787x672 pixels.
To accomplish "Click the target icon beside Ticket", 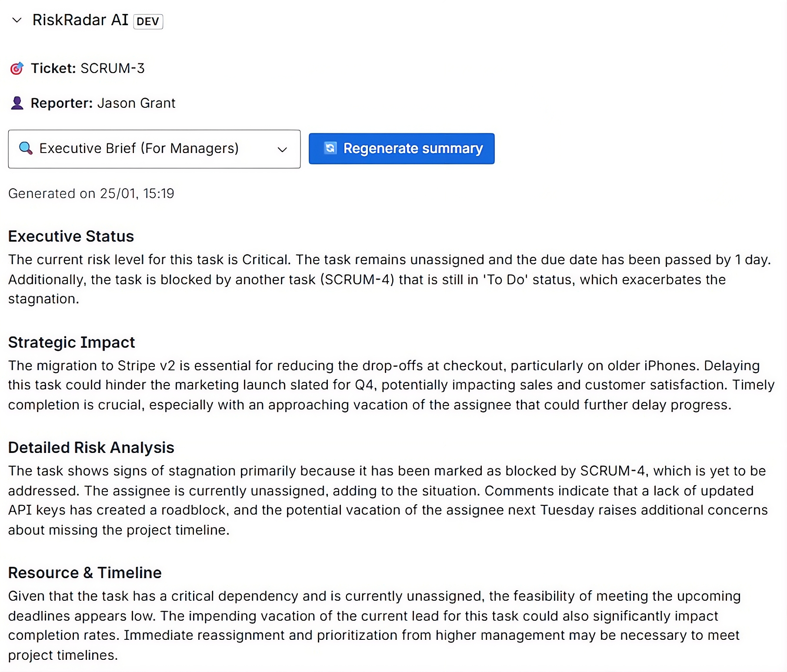I will (x=17, y=68).
